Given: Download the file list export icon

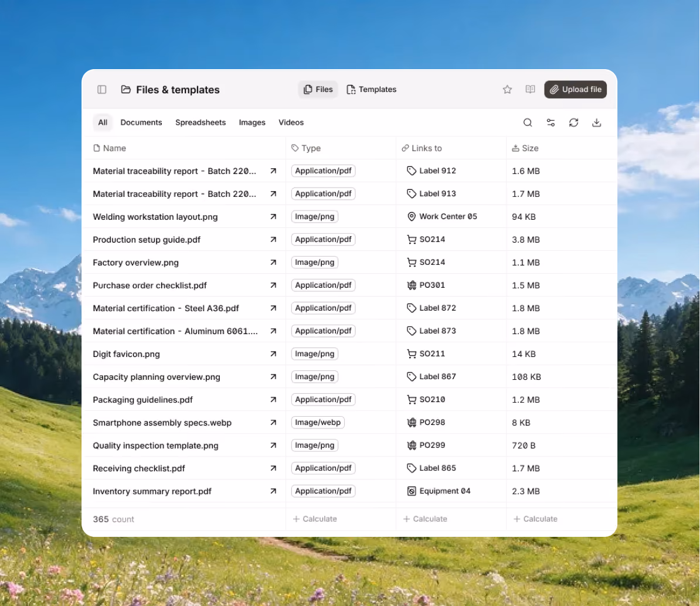Looking at the screenshot, I should click(596, 122).
